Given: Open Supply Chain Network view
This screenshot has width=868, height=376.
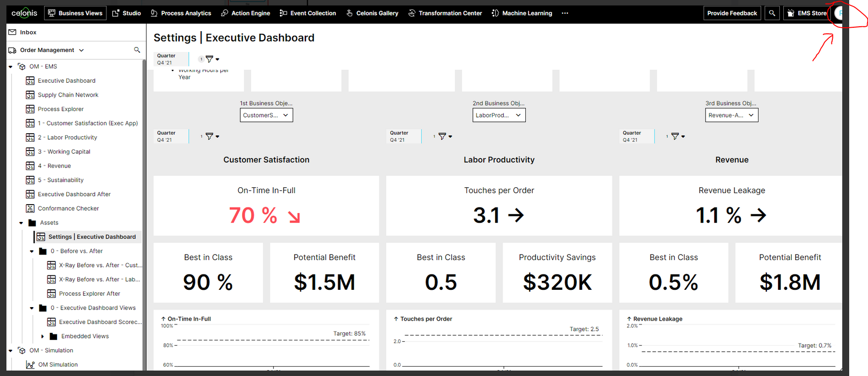Looking at the screenshot, I should (x=68, y=95).
